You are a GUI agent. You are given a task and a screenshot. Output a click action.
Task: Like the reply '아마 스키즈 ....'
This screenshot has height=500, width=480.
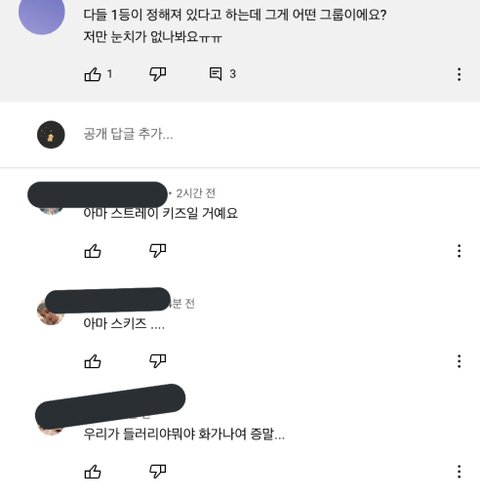click(93, 361)
